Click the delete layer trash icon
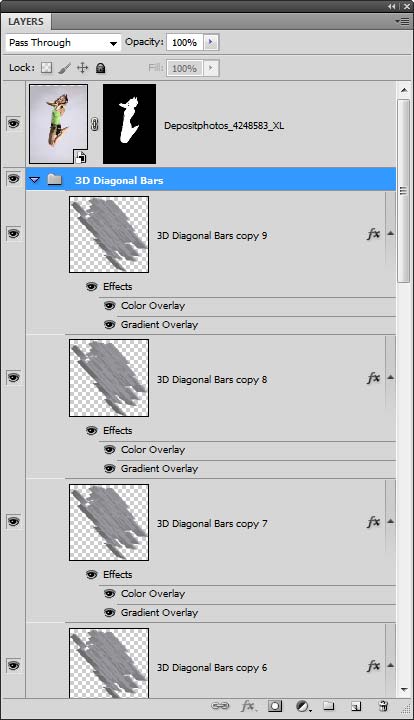414x720 pixels. [x=383, y=706]
